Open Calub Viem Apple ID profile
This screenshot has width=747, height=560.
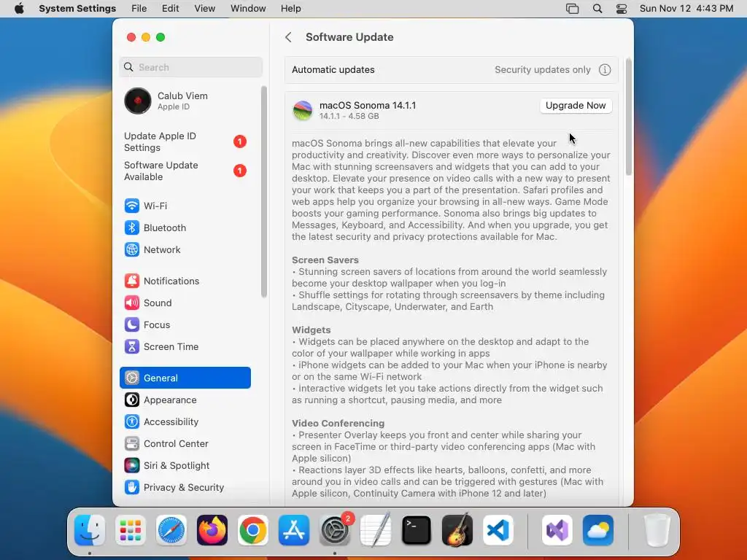(x=185, y=101)
